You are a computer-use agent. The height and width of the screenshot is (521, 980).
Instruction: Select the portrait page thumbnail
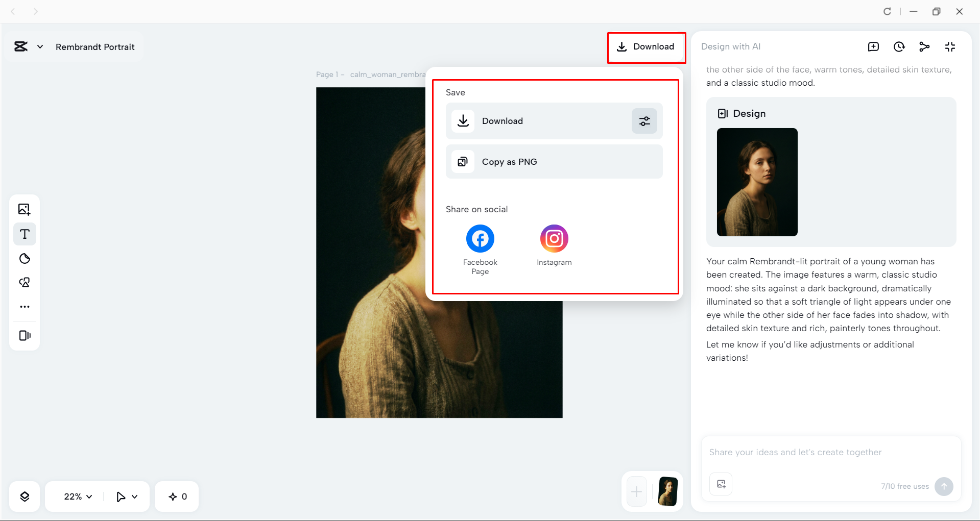pos(667,491)
